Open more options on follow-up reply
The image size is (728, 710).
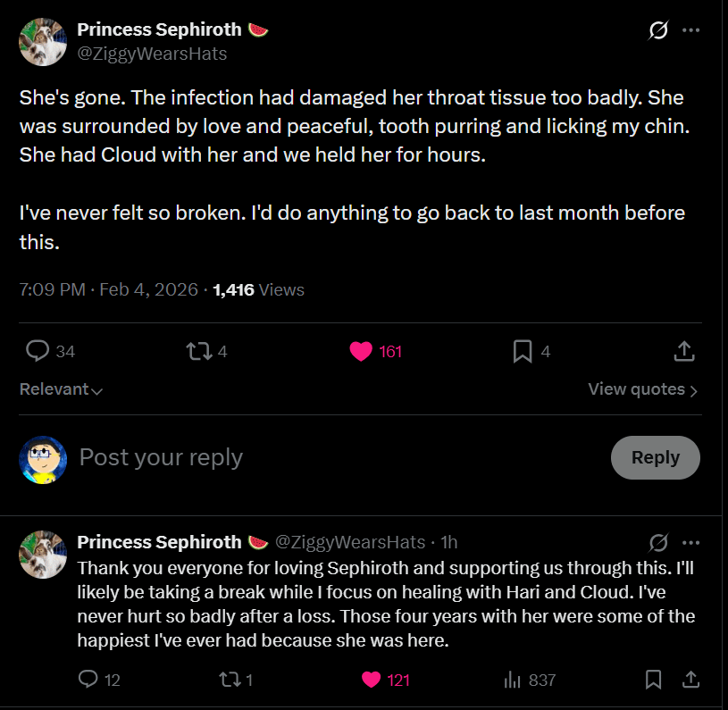690,542
